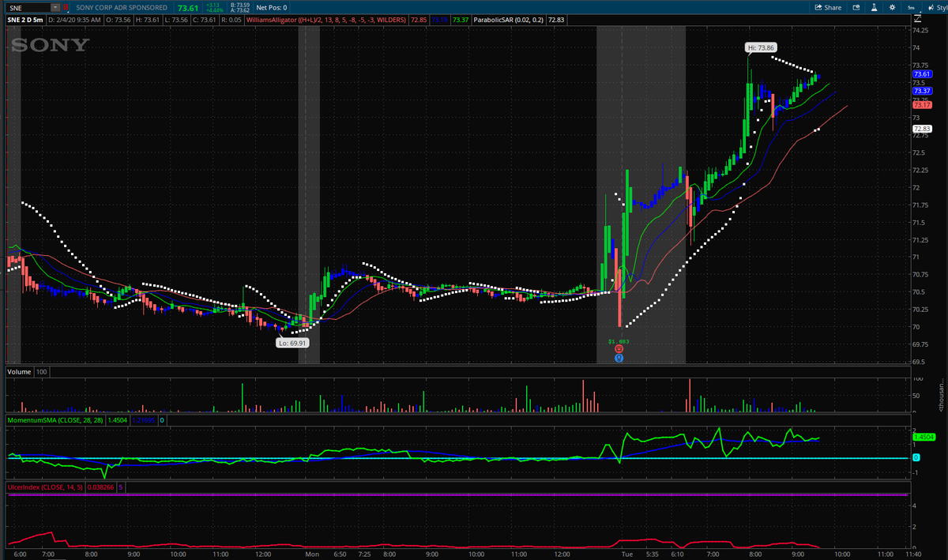Click the white 72.83 SAR price axis tag
Image resolution: width=948 pixels, height=560 pixels.
[922, 128]
